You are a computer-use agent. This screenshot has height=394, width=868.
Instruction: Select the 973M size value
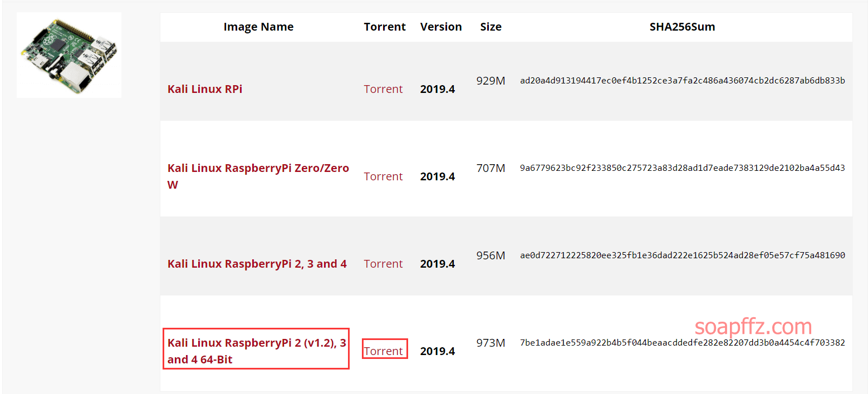tap(491, 343)
